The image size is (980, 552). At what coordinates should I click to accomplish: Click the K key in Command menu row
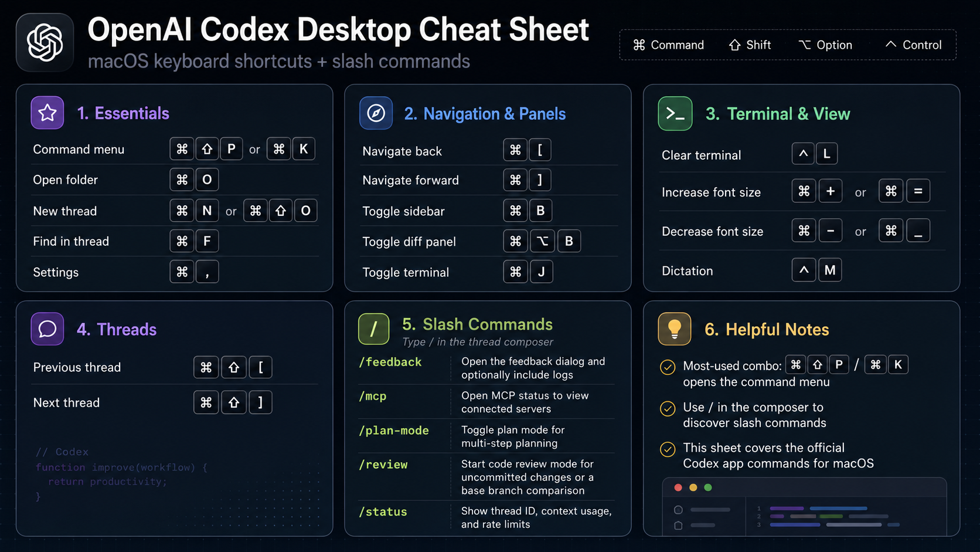[304, 149]
